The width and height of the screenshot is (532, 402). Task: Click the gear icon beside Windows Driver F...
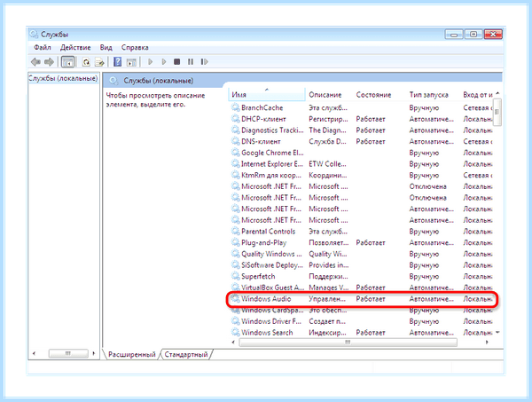236,321
